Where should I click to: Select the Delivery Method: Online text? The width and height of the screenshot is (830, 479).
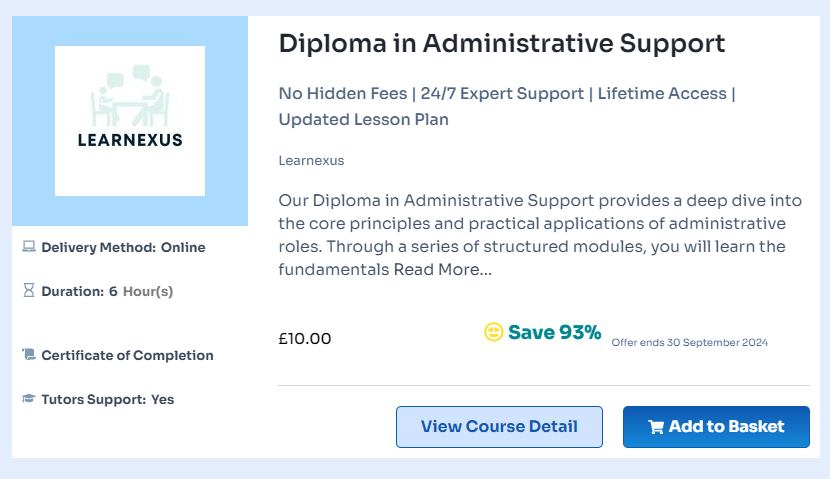tap(123, 247)
